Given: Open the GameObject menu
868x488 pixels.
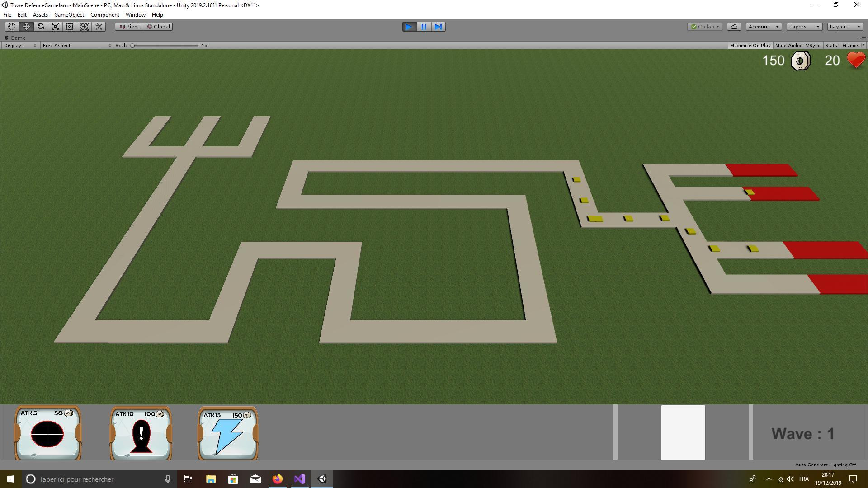Looking at the screenshot, I should pos(69,15).
